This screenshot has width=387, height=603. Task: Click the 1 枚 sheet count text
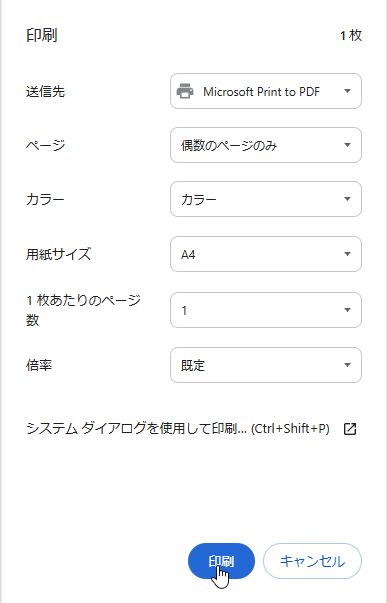[350, 35]
